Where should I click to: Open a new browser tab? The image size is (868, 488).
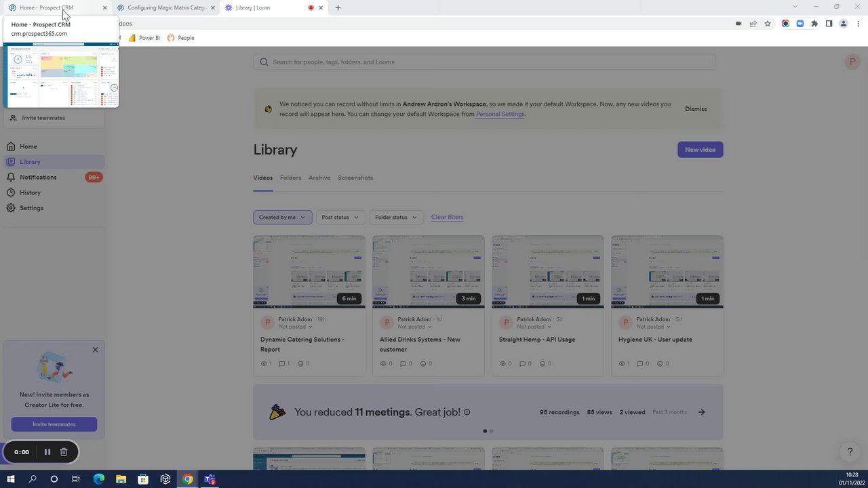[338, 7]
